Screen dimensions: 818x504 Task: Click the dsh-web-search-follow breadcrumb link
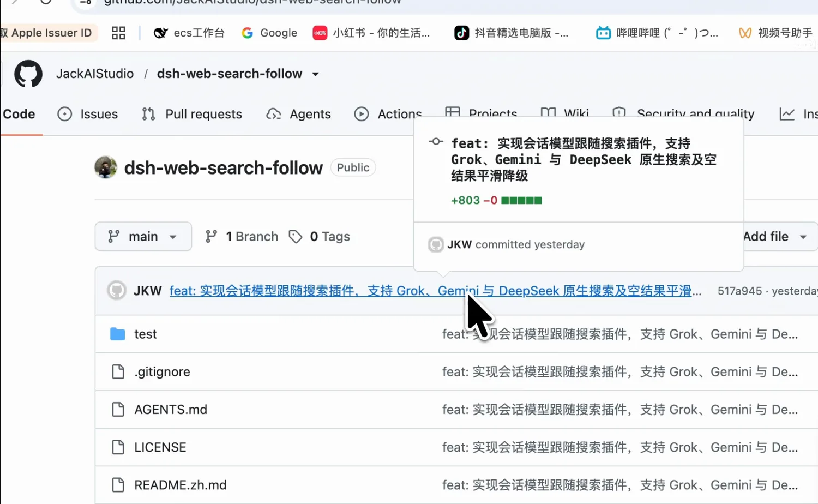230,74
